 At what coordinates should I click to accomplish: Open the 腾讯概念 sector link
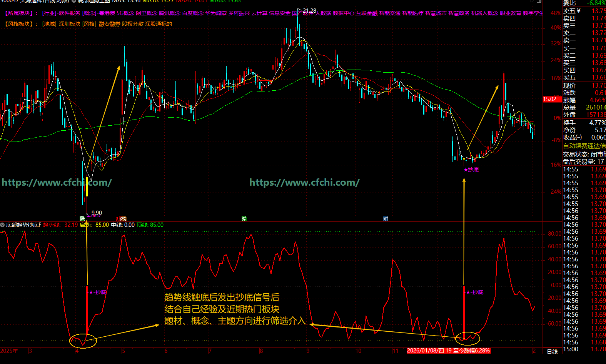pyautogui.click(x=170, y=13)
